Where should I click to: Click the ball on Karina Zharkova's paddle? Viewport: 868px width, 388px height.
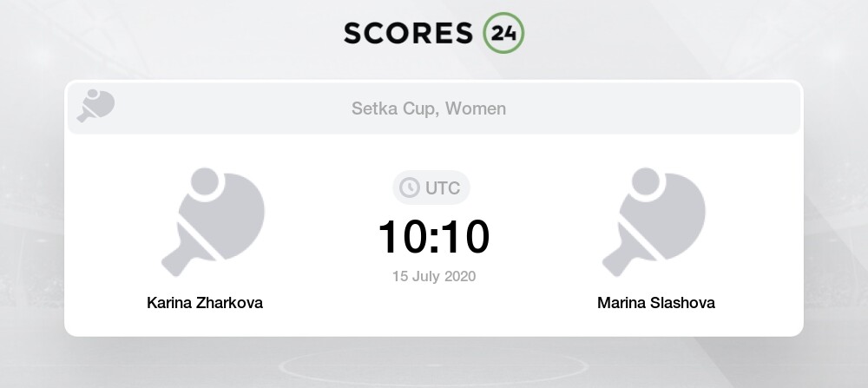205,181
